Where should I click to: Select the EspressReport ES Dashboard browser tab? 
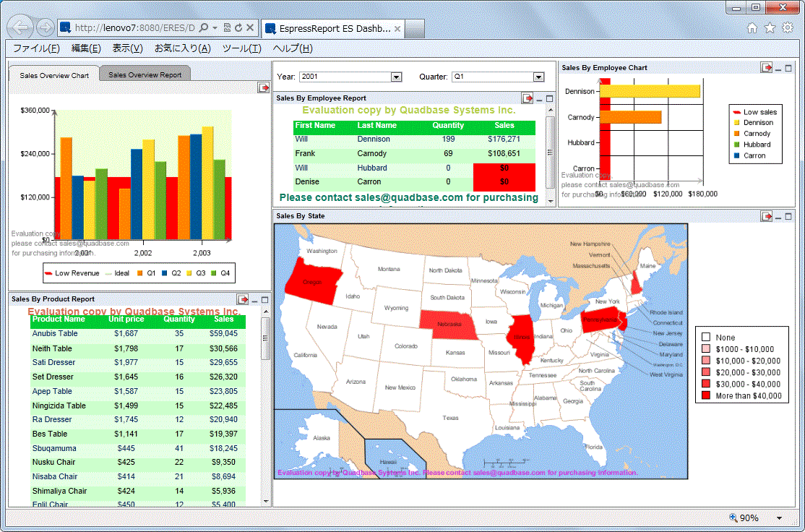tap(332, 29)
